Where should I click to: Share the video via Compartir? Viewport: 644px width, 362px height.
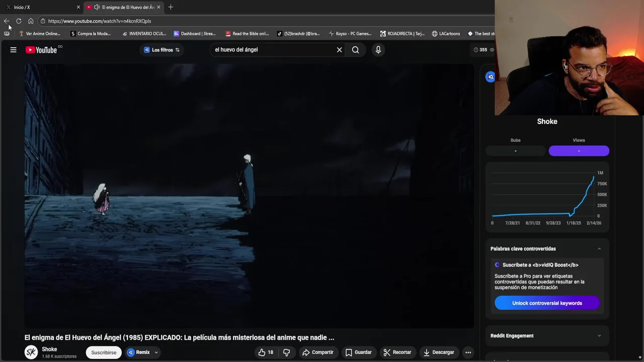tap(318, 352)
